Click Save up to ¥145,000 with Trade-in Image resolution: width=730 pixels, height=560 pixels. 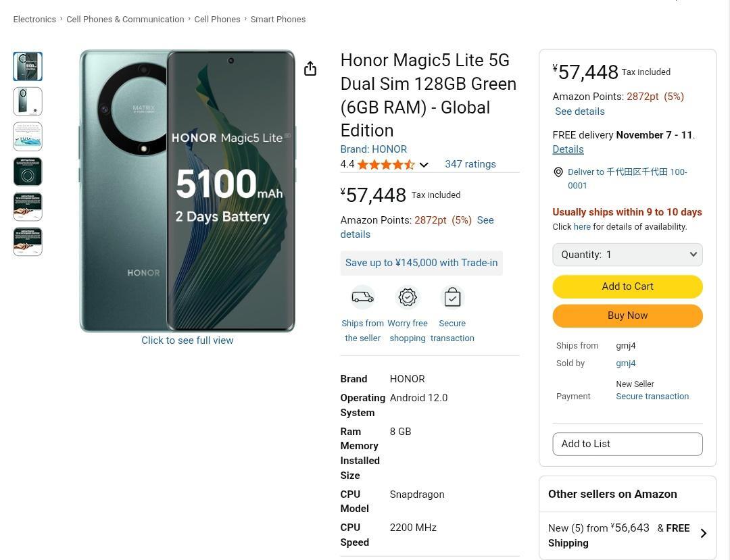[x=421, y=263]
